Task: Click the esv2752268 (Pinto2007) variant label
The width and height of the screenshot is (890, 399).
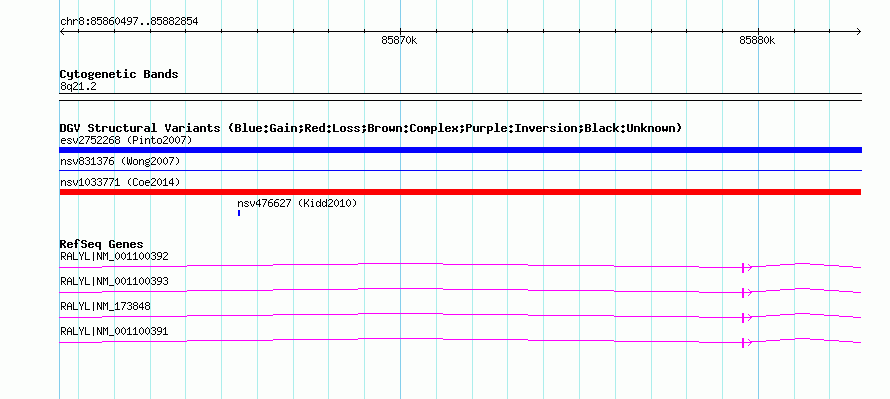Action: 126,140
